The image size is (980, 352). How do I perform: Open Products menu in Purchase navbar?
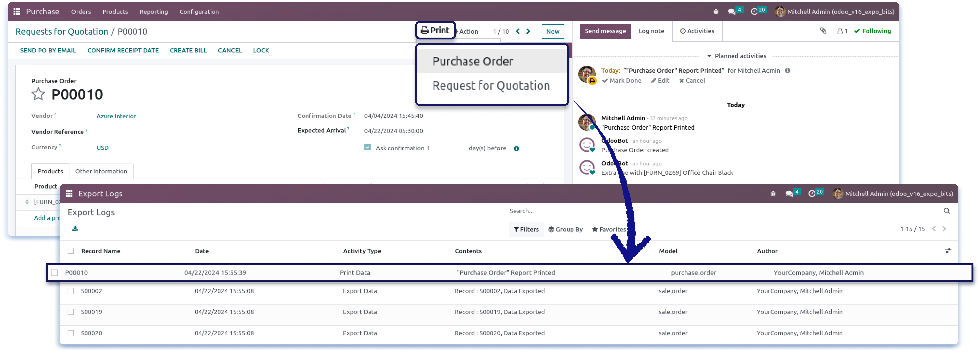click(115, 12)
